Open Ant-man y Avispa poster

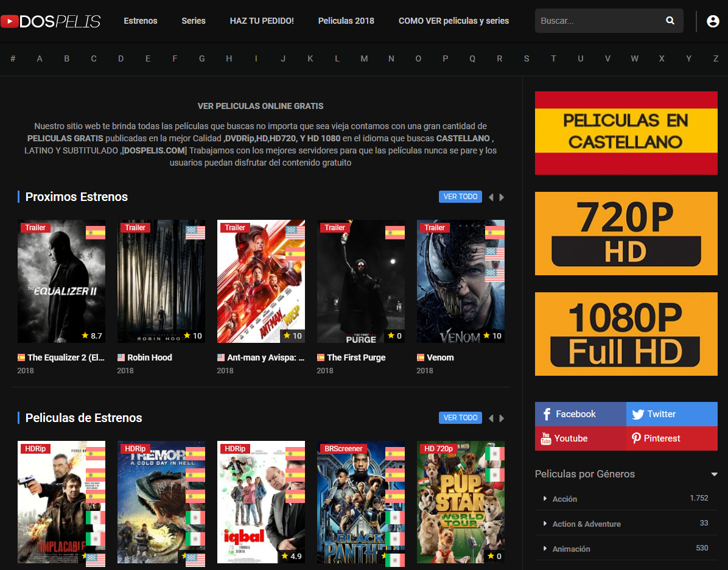point(261,281)
